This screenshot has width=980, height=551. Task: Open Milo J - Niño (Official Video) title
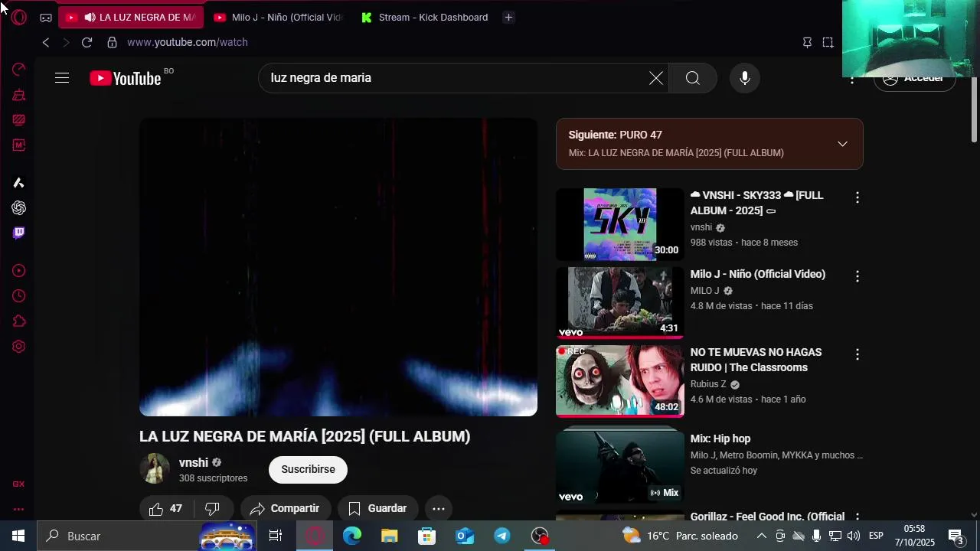pyautogui.click(x=758, y=274)
